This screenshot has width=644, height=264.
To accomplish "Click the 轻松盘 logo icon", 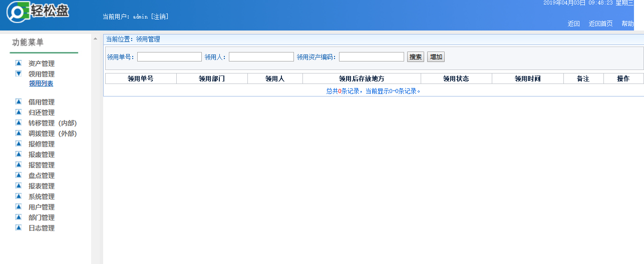I will [x=18, y=12].
